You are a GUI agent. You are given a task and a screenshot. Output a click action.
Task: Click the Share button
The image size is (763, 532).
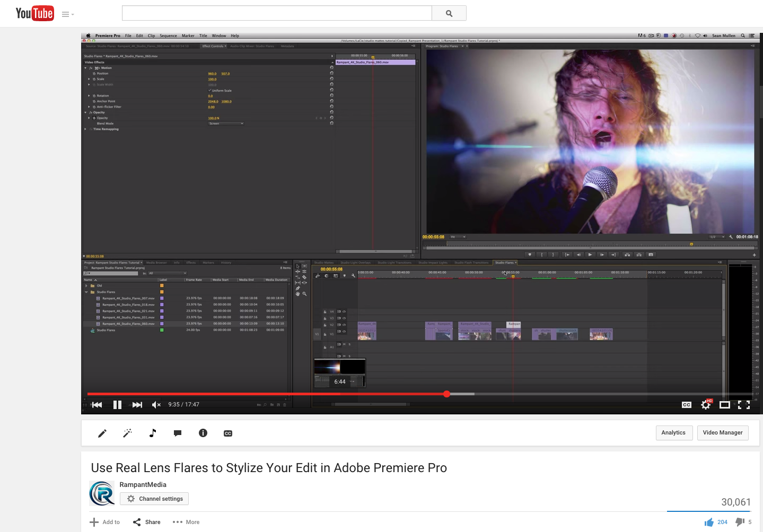(x=147, y=522)
